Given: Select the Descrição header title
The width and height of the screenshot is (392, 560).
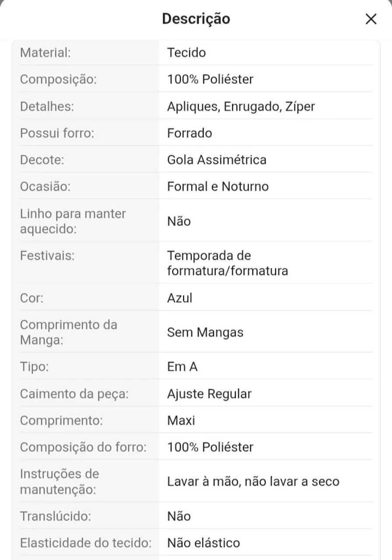Looking at the screenshot, I should 196,19.
